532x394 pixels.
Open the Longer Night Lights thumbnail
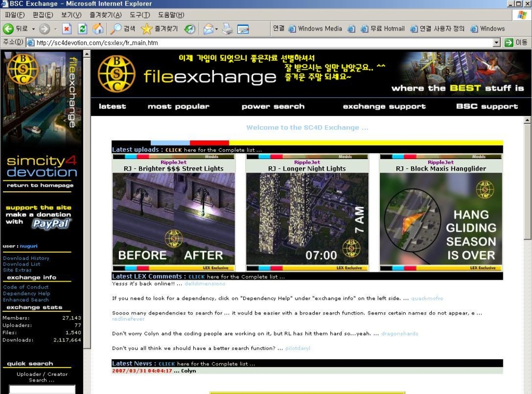(307, 218)
